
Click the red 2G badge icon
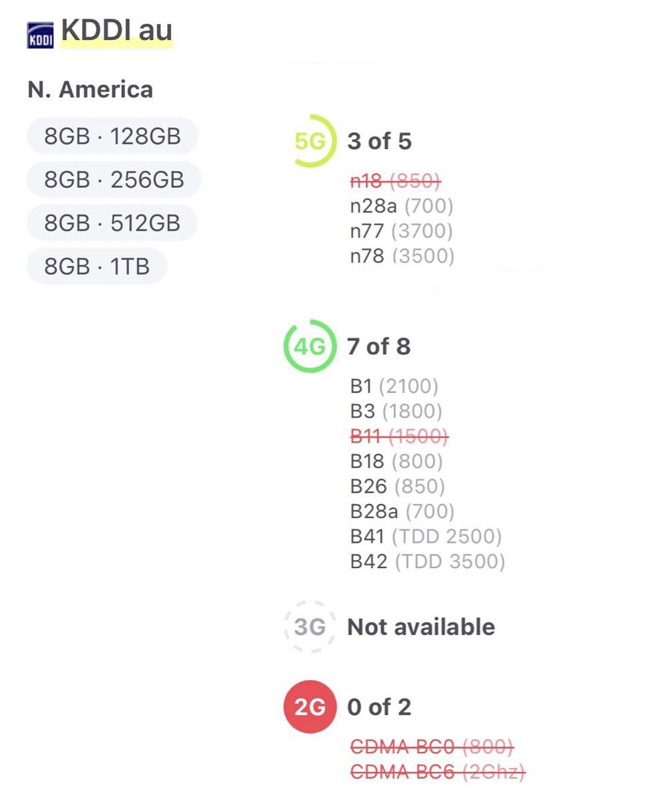(x=310, y=707)
